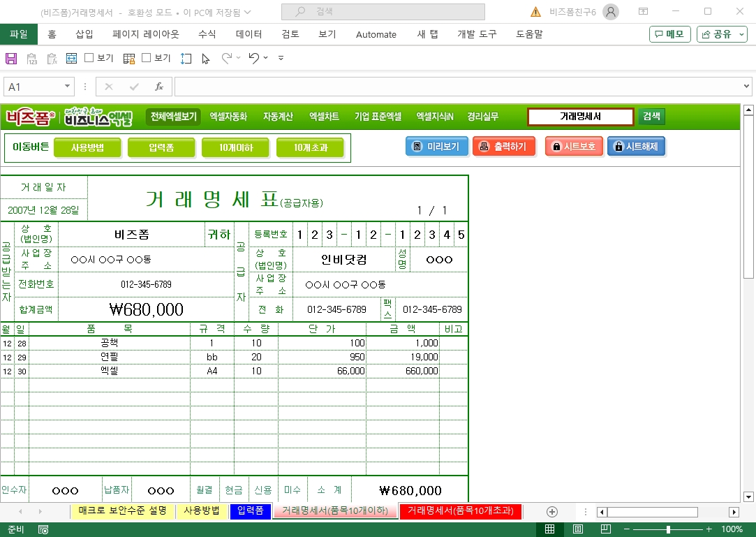Click the Save icon in quick access toolbar
This screenshot has height=537, width=756.
(x=11, y=59)
